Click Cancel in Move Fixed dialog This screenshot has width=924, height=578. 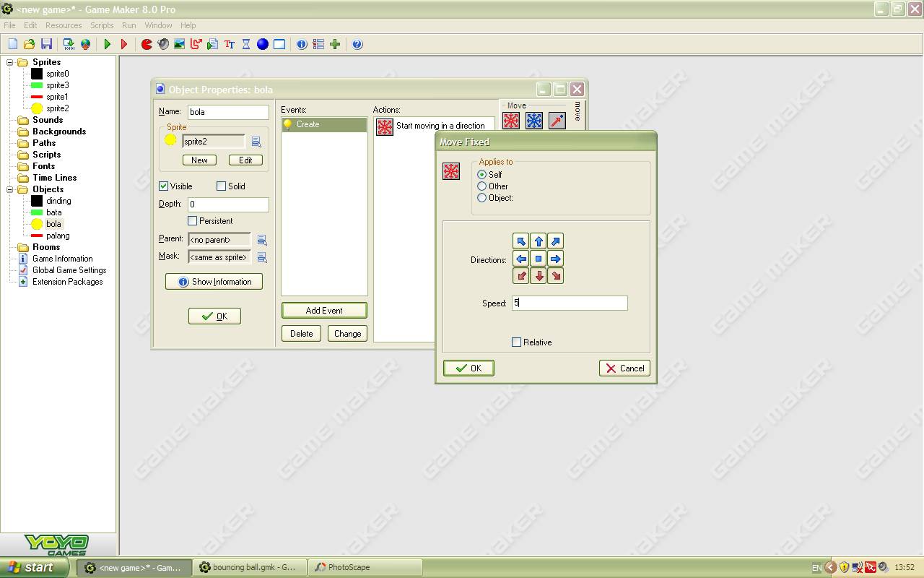point(624,368)
